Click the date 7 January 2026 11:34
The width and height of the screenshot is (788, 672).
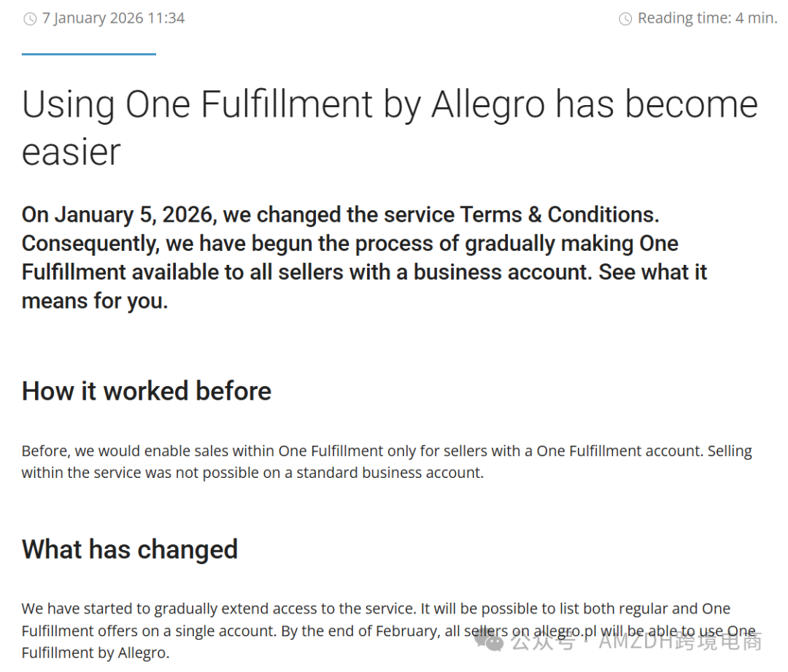tap(113, 18)
